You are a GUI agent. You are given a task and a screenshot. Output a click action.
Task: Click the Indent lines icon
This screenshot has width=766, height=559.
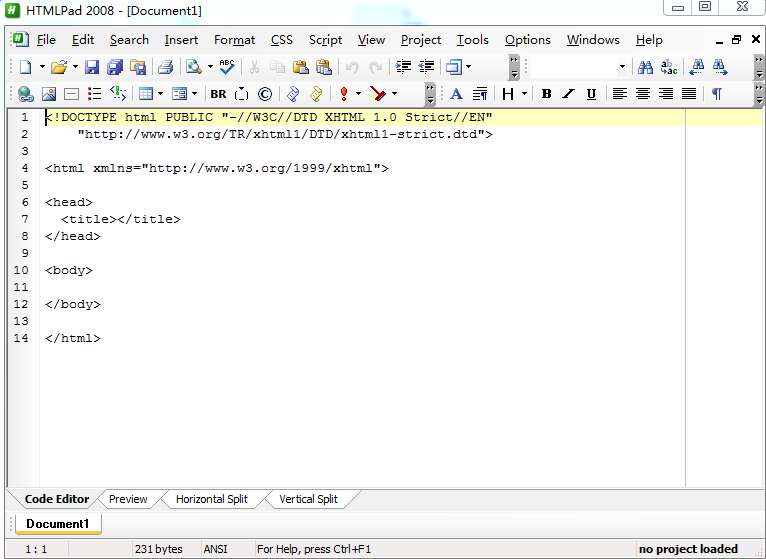tap(403, 67)
